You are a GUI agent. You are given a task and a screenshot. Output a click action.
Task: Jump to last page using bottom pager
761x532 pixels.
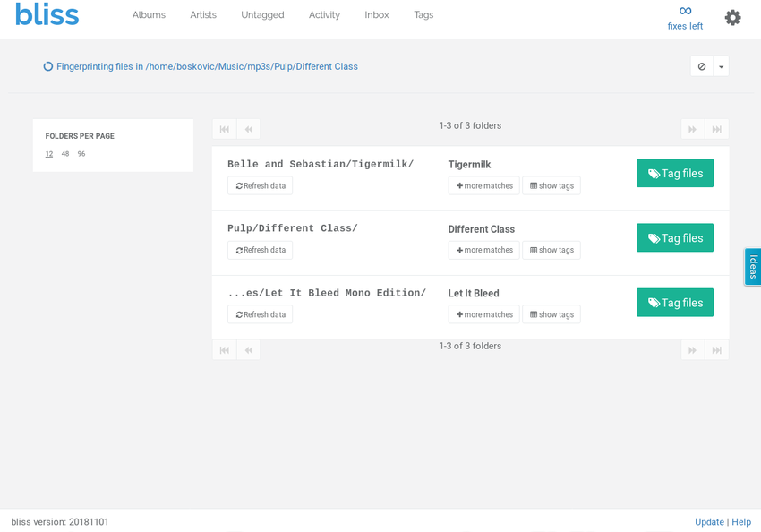716,350
